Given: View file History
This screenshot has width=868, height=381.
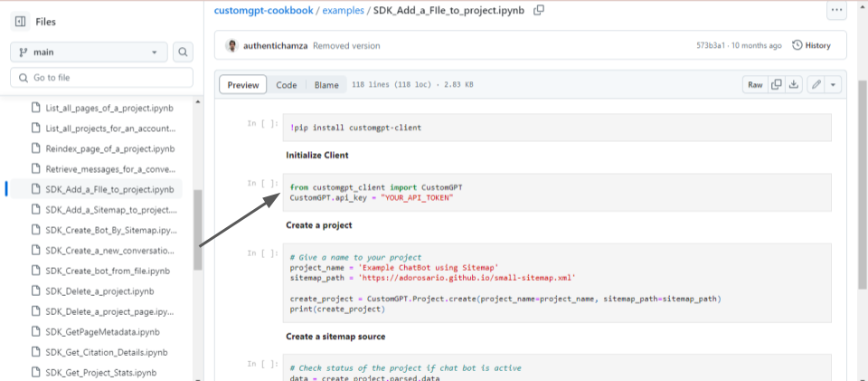Looking at the screenshot, I should click(812, 45).
